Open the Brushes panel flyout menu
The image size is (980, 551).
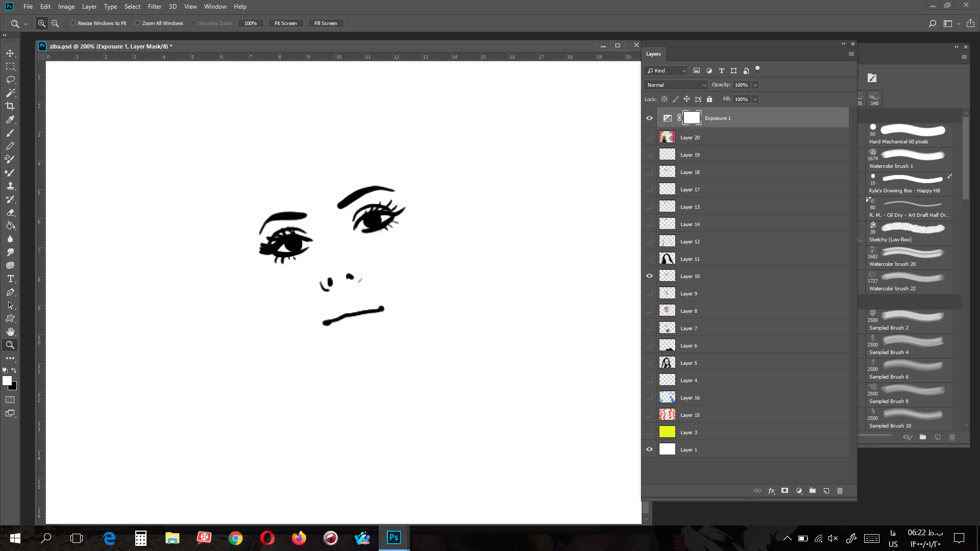click(x=964, y=57)
